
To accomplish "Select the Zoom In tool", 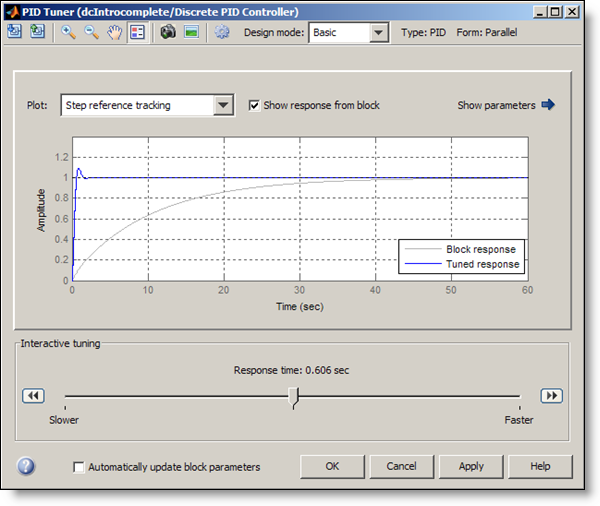I will click(68, 32).
